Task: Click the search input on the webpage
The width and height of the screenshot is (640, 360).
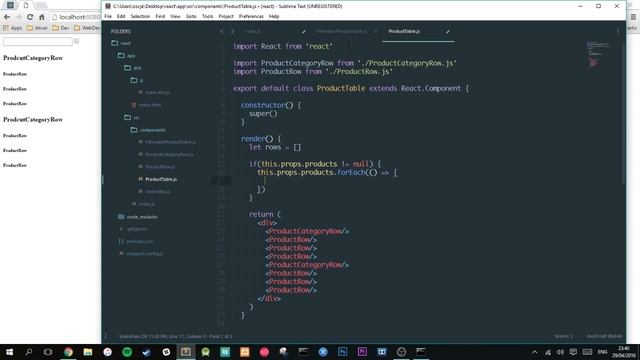Action: (x=38, y=41)
